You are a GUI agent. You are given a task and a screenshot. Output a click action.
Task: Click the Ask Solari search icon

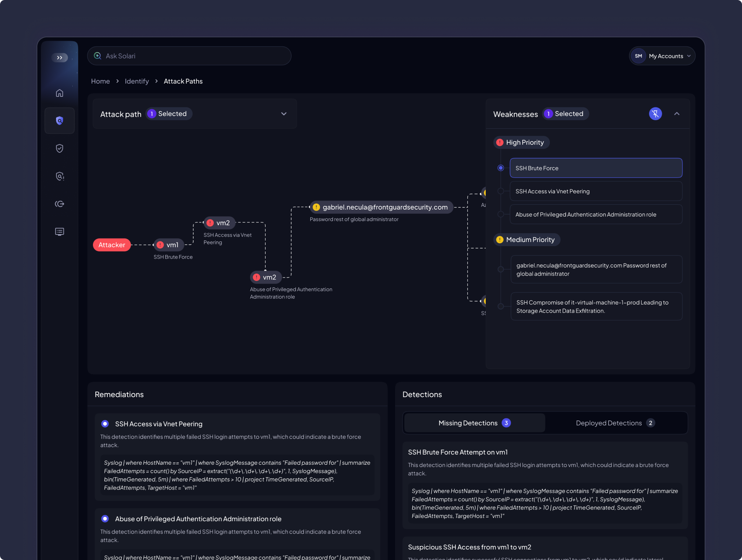click(98, 56)
